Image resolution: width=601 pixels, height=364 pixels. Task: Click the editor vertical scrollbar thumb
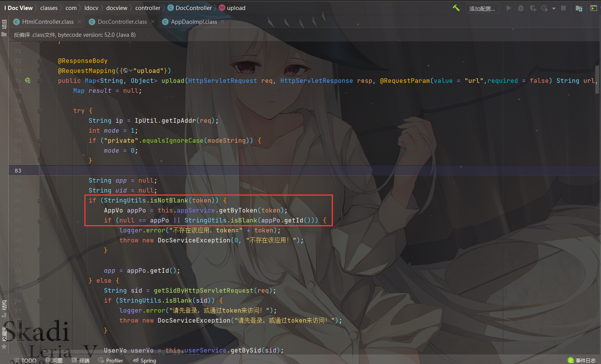[x=597, y=79]
